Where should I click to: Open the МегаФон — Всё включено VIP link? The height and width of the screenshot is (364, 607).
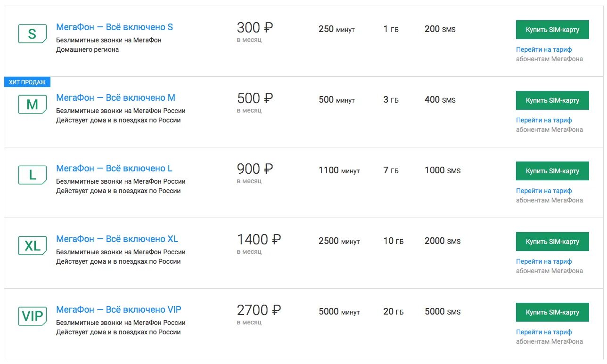[x=119, y=310]
